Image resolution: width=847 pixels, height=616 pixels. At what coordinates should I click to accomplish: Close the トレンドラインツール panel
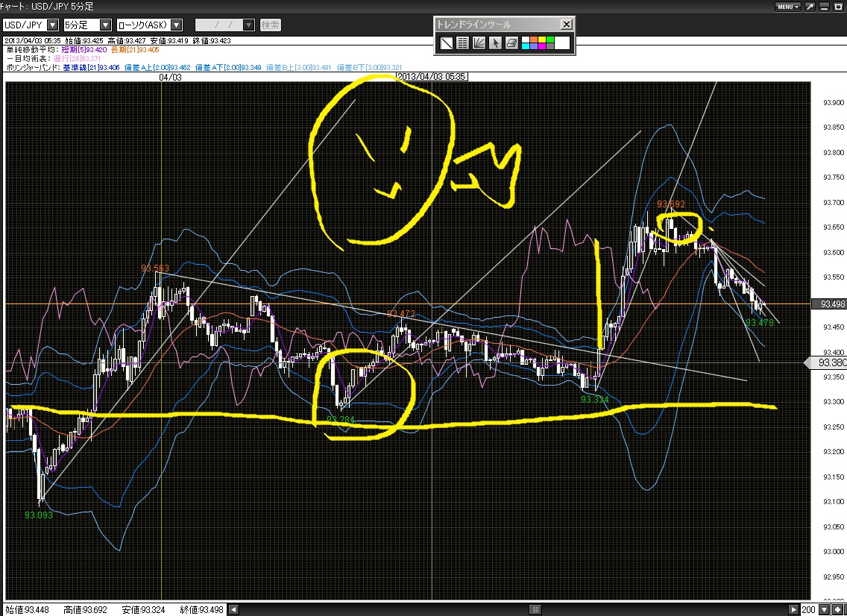(x=566, y=24)
